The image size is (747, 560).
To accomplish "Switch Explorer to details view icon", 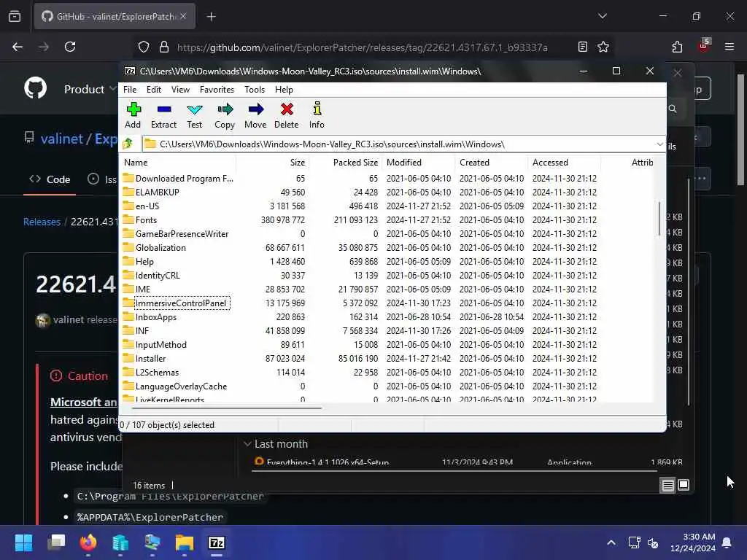I will 667,485.
